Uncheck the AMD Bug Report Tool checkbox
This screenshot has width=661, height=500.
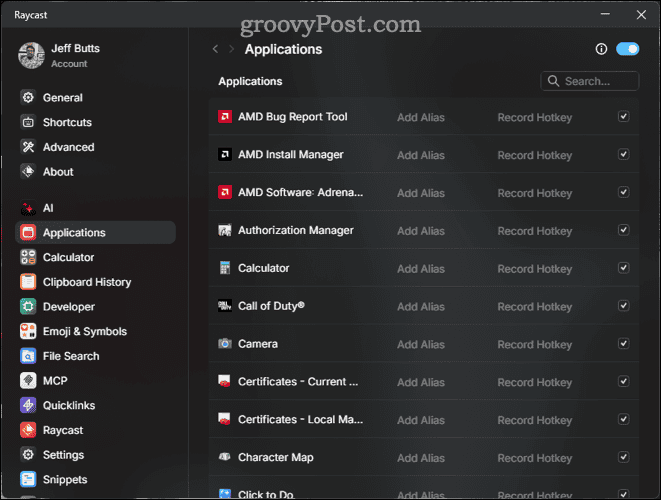623,116
